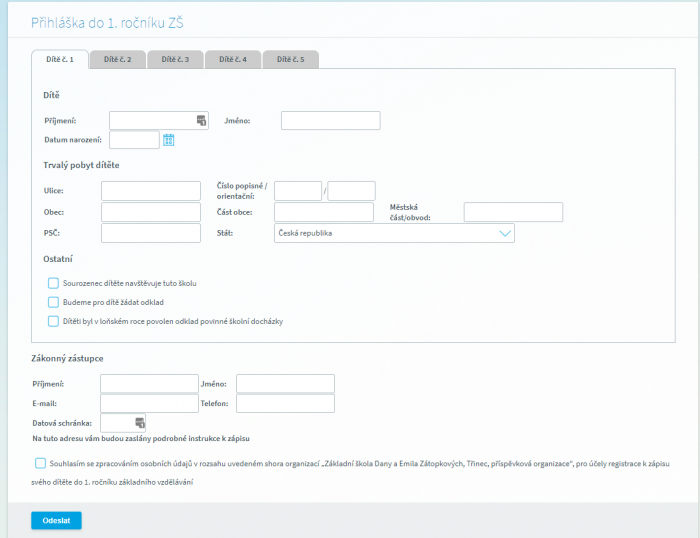Click the page title 'Přihláška do 1. ročníku ZŠ'
700x538 pixels.
pos(107,23)
